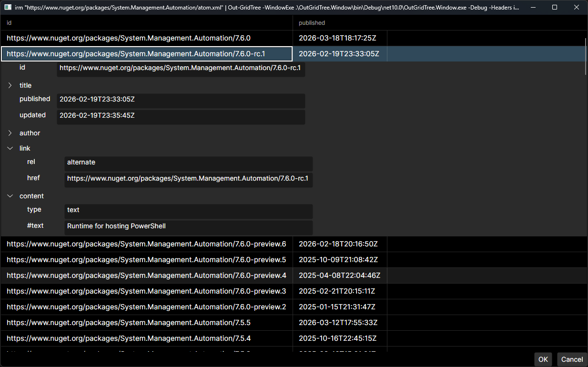Screen dimensions: 588x367
Task: Click the vertical scrollbar thumb
Action: coord(586,56)
